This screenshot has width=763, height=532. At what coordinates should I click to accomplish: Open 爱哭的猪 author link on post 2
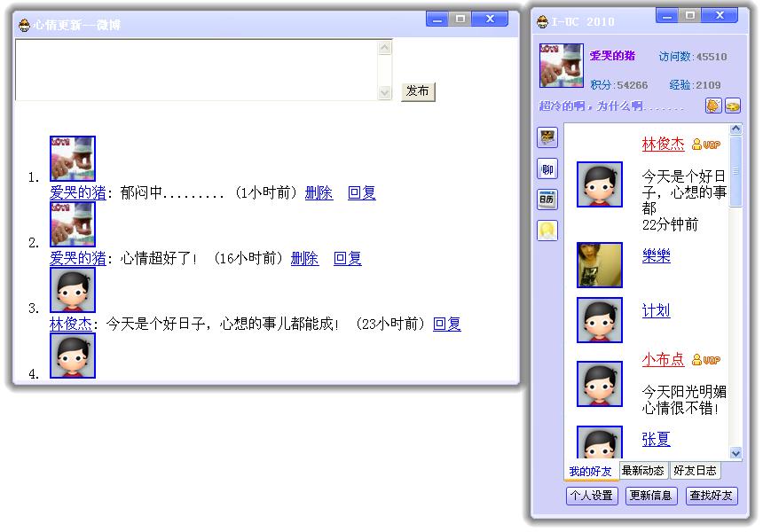tap(78, 258)
